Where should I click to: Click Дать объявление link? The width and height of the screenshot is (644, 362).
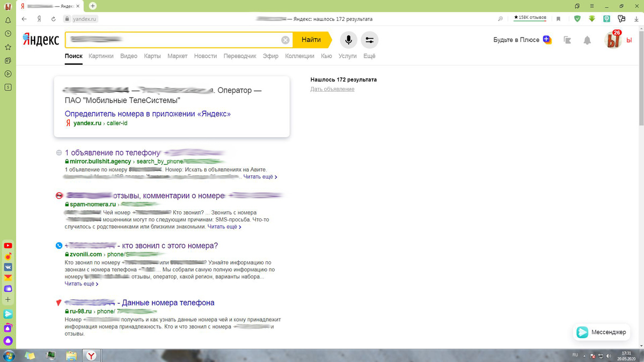332,89
